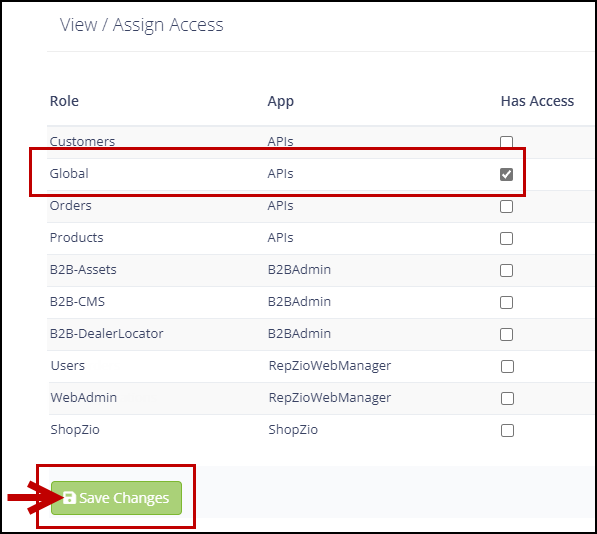Click B2BAdmin in the B2B-CMS row
The width and height of the screenshot is (597, 534).
pos(299,301)
